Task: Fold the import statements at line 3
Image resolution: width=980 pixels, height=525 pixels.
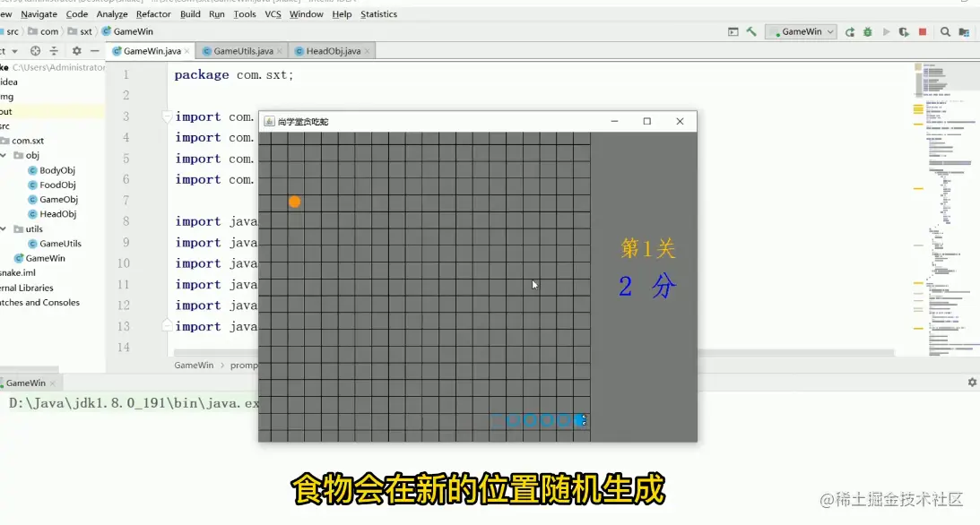Action: (167, 116)
